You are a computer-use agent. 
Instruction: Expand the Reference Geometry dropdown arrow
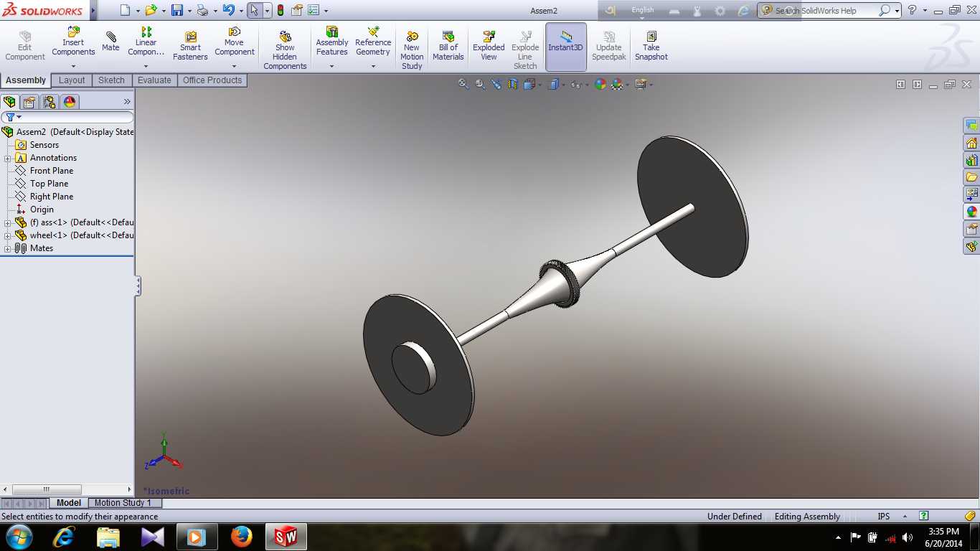tap(373, 66)
